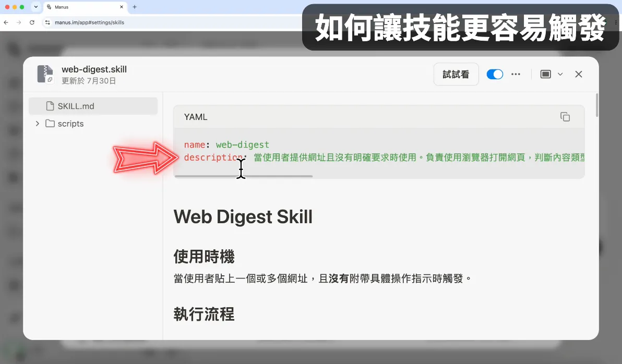Click the YAML label
Viewport: 622px width, 364px height.
coord(196,117)
